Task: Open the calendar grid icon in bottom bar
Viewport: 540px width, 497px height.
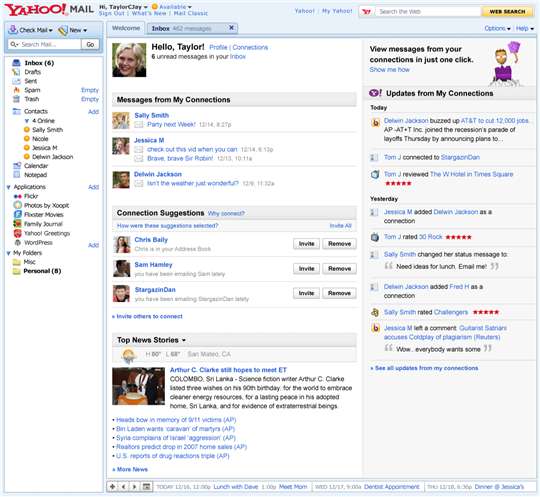Action: (x=146, y=486)
